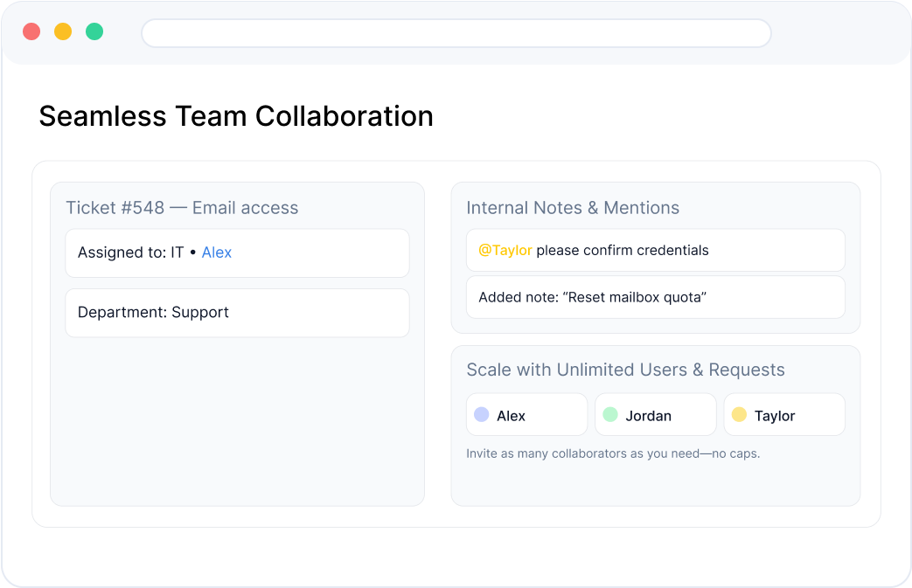Viewport: 912px width, 588px height.
Task: Select the Taylor user chip
Action: tap(784, 414)
